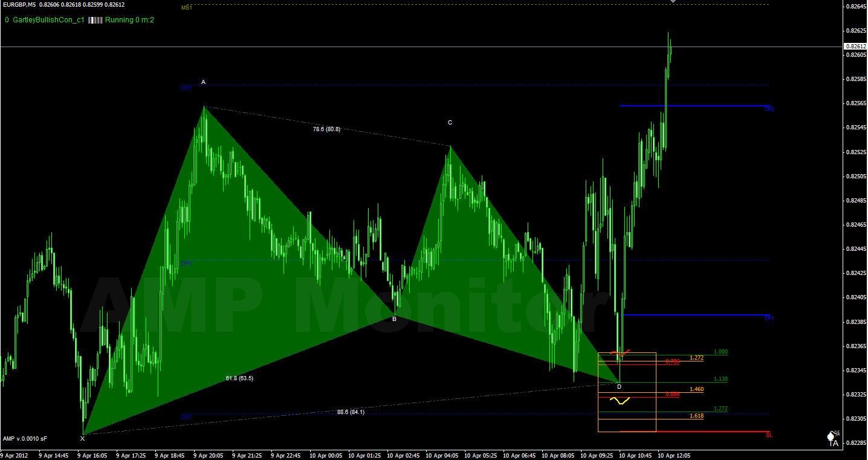Click the "10 Apr 00:05" time axis label
The width and height of the screenshot is (868, 460).
tap(326, 456)
